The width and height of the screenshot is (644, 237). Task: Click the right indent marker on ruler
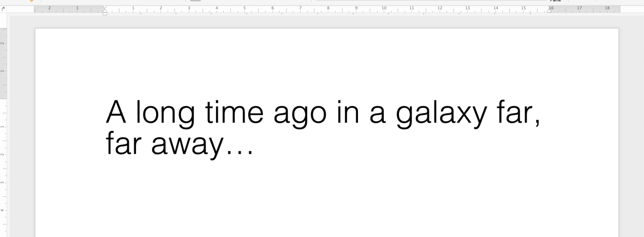tap(550, 11)
